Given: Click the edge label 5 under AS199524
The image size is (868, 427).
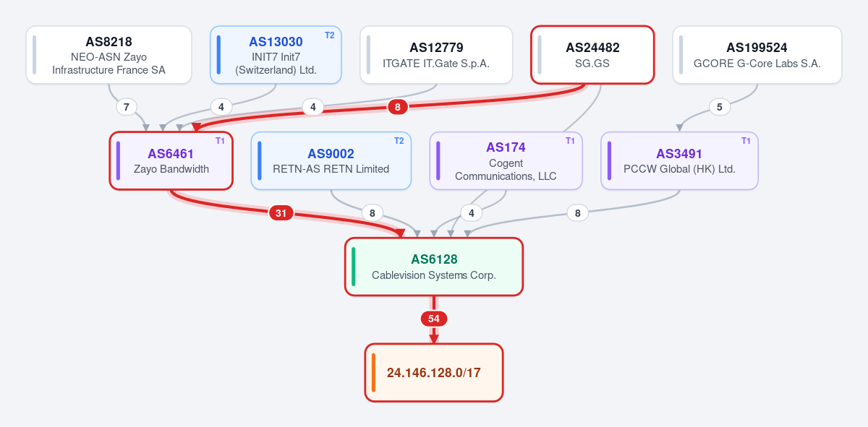Looking at the screenshot, I should 719,107.
